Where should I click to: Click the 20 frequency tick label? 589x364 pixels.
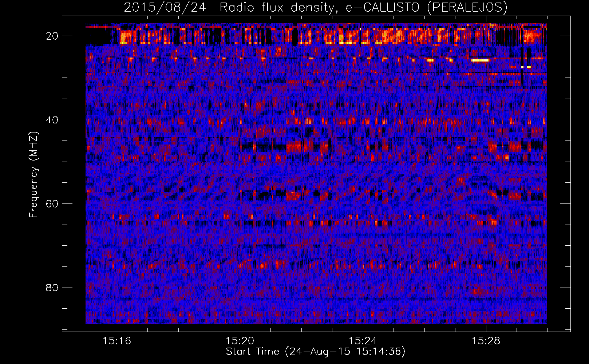(52, 36)
